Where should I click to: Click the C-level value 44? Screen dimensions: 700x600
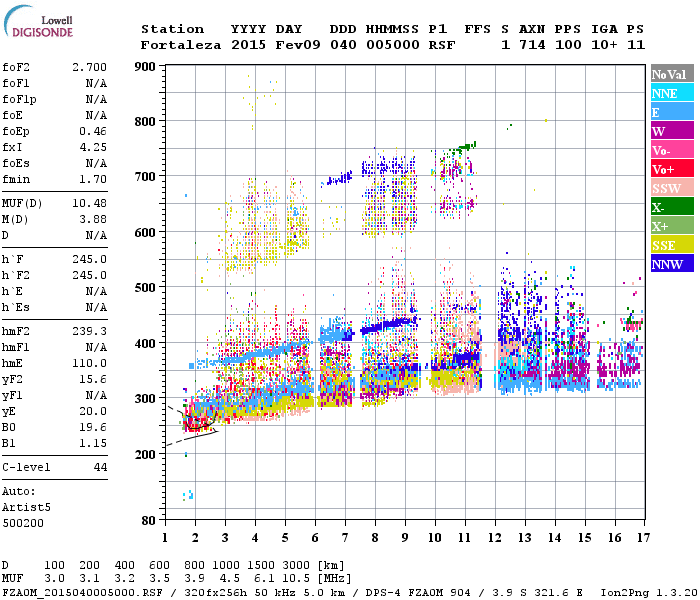pos(99,467)
